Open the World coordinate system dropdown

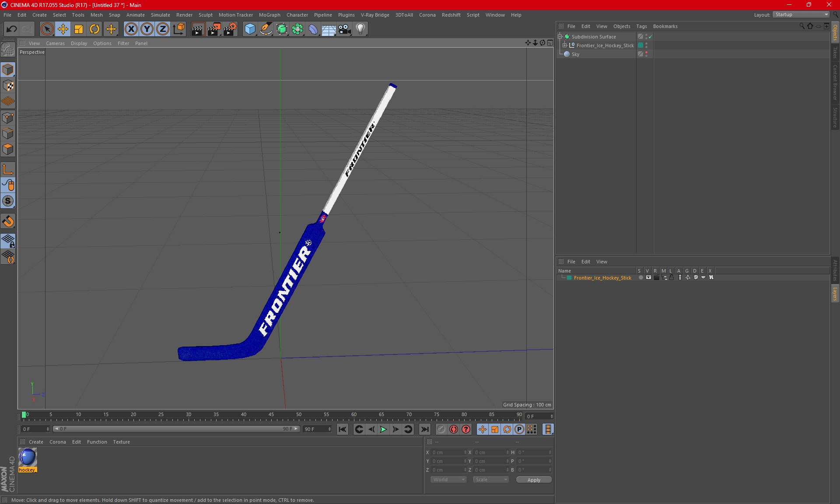point(448,479)
